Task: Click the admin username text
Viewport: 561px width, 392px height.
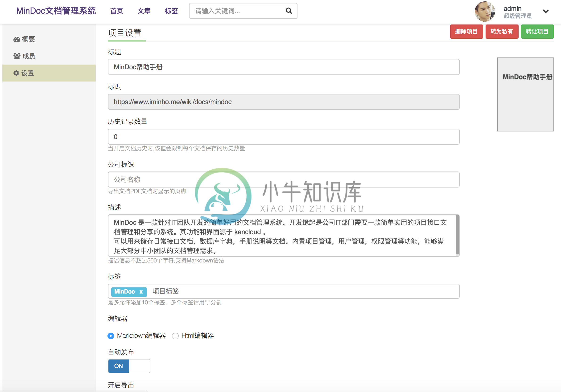Action: tap(512, 8)
